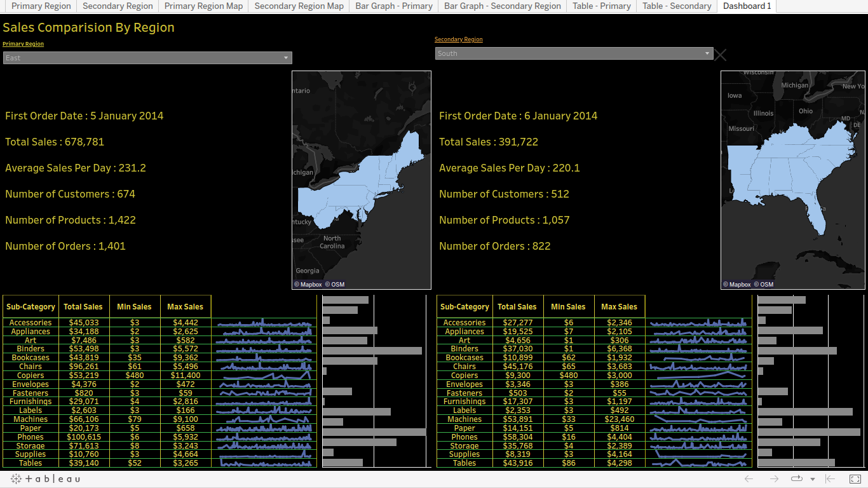Image resolution: width=868 pixels, height=488 pixels.
Task: Click the $14,151 Paper total sales cell
Action: click(517, 428)
